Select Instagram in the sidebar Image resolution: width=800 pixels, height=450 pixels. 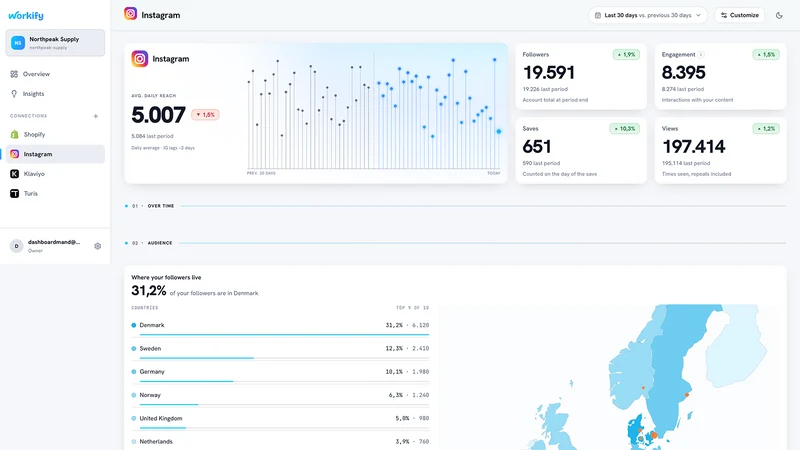pyautogui.click(x=55, y=154)
